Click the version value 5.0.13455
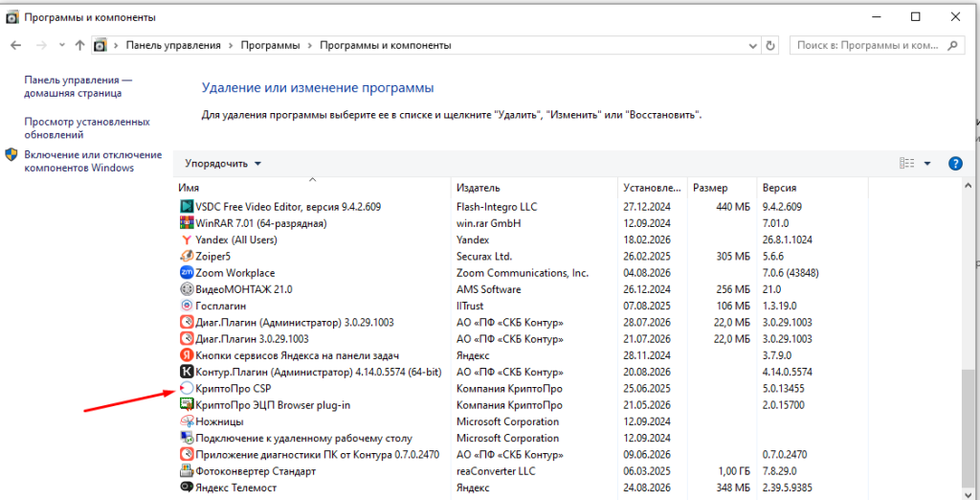The height and width of the screenshot is (500, 980). (x=784, y=389)
